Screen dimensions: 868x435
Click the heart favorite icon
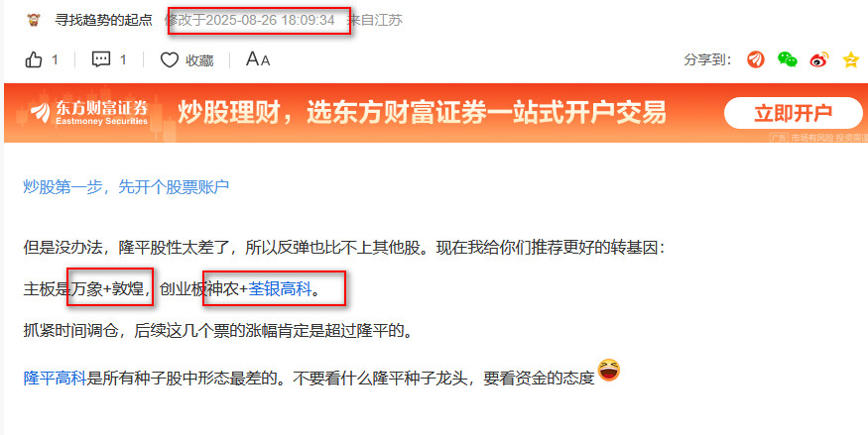click(170, 59)
